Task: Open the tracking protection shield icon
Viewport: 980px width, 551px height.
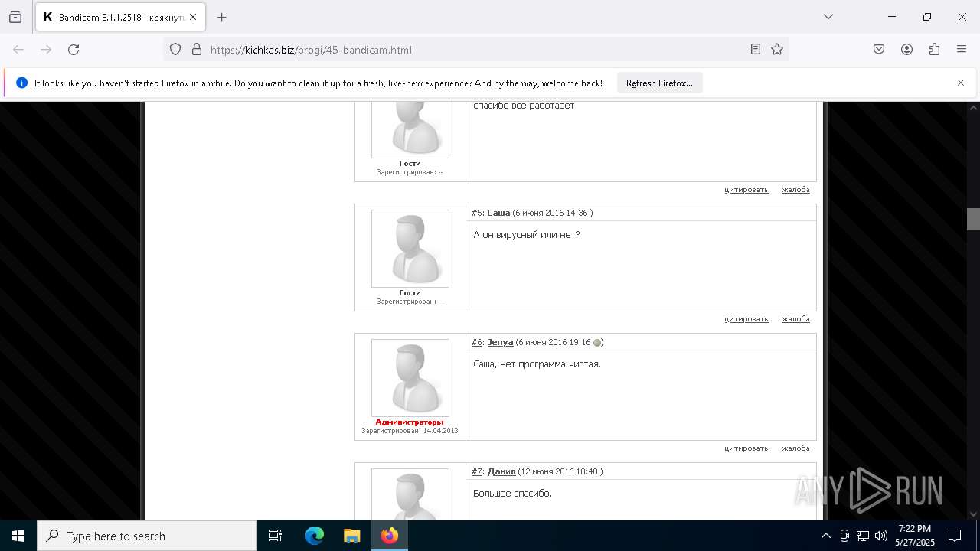Action: 175,50
